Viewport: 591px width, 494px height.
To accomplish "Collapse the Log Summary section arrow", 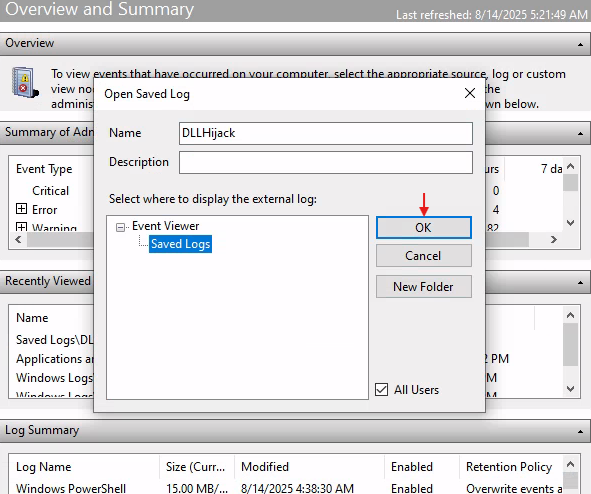I will click(x=580, y=431).
